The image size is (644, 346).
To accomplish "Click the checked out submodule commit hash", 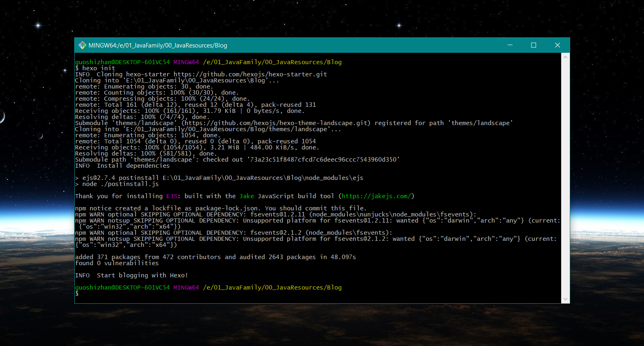I will [x=323, y=160].
